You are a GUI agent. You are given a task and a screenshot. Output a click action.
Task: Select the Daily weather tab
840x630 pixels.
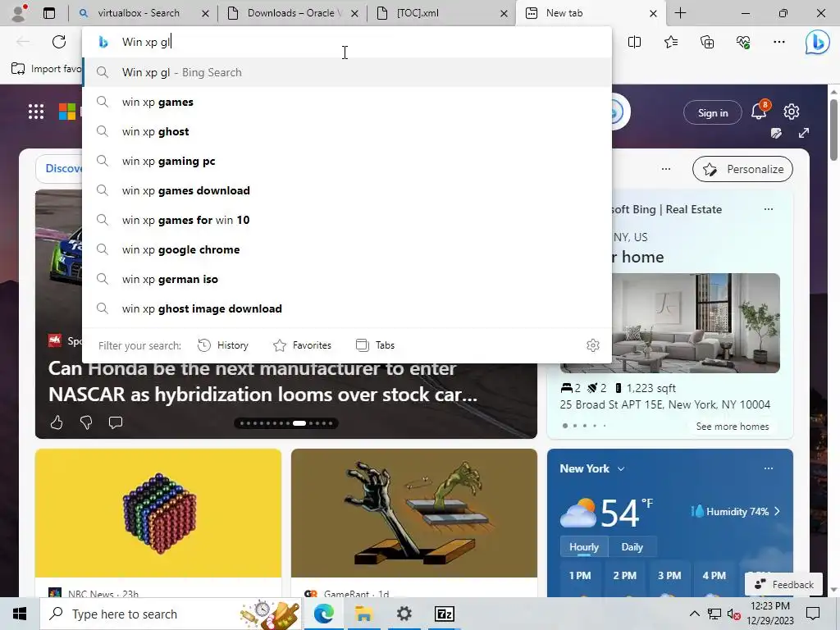point(632,547)
